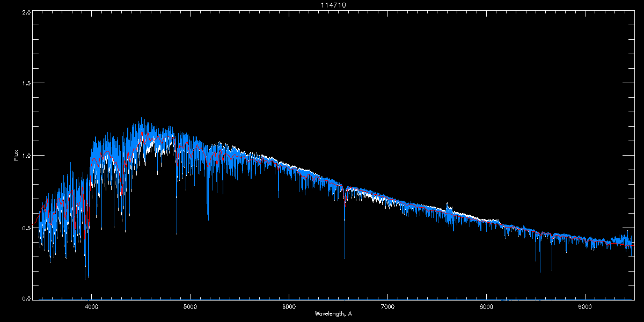Pick the 1.5 y-axis tick label

[26, 84]
